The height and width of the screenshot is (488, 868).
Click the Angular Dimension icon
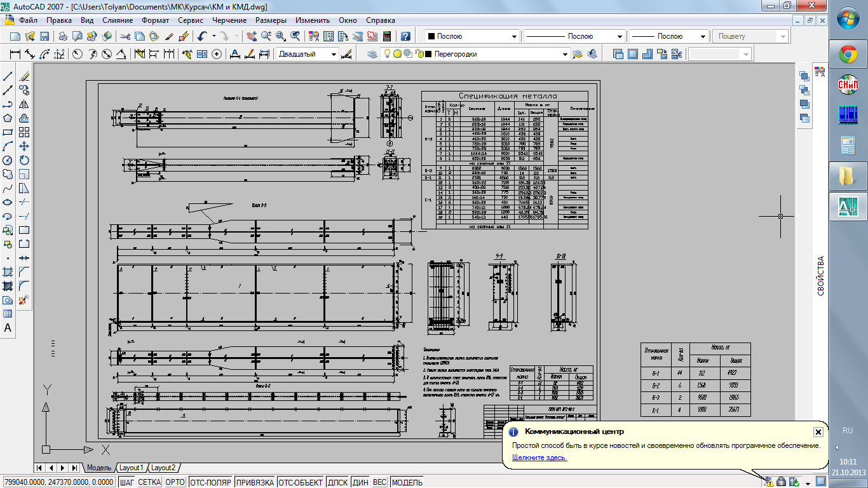[x=121, y=54]
